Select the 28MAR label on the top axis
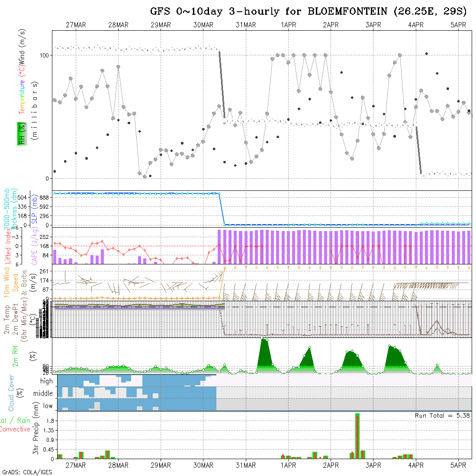Viewport: 476px width, 476px height. point(119,25)
